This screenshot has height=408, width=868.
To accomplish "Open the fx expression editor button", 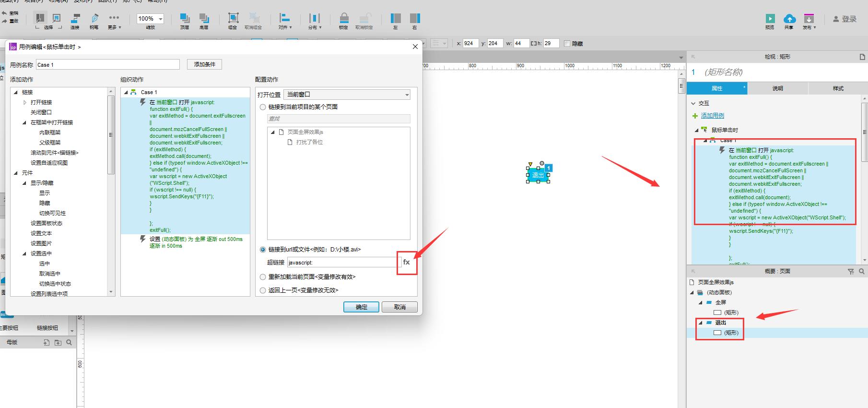I will tap(407, 262).
